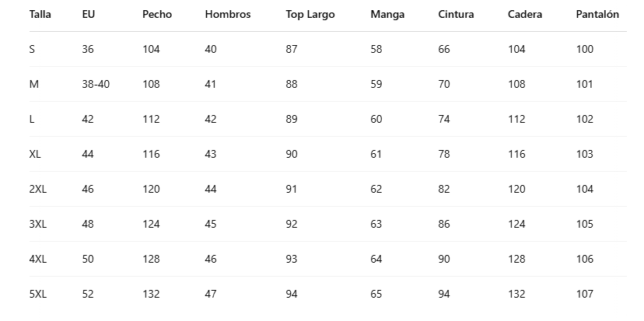Viewport: 644px width, 321px height.
Task: Select the Top Largo value 89 cell
Action: [x=292, y=119]
